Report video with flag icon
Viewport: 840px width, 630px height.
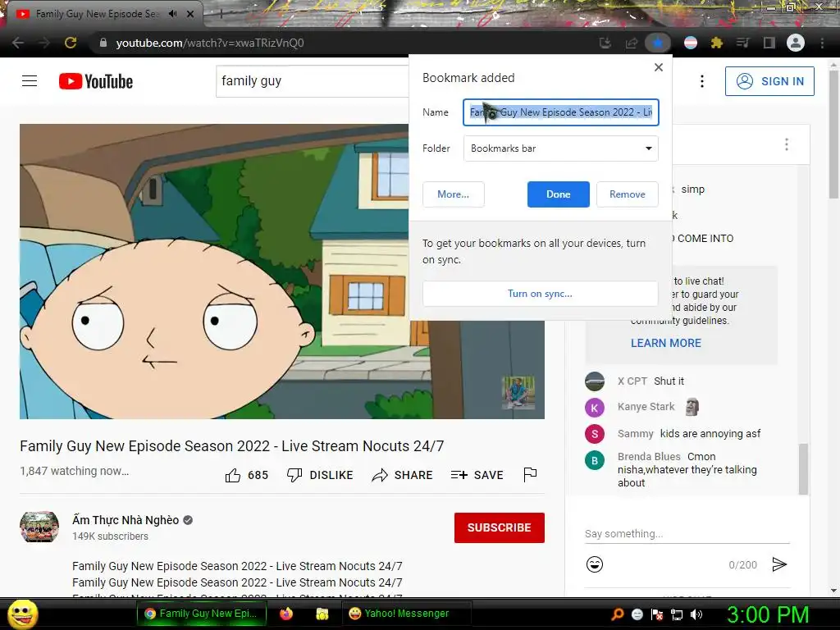click(x=530, y=475)
